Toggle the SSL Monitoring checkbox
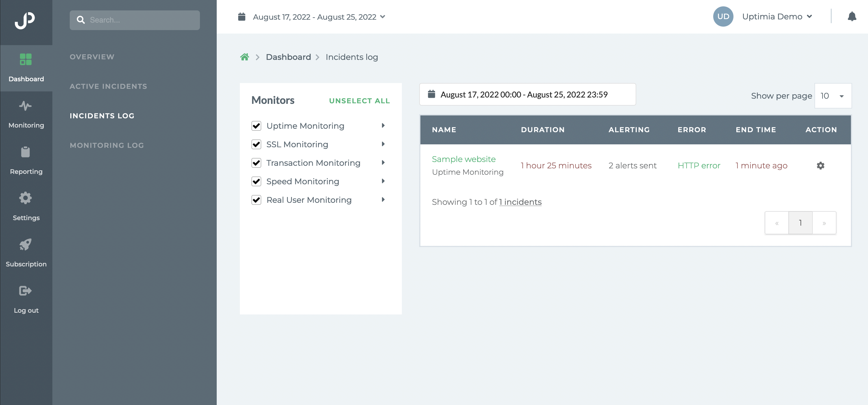Viewport: 868px width, 405px height. coord(256,144)
